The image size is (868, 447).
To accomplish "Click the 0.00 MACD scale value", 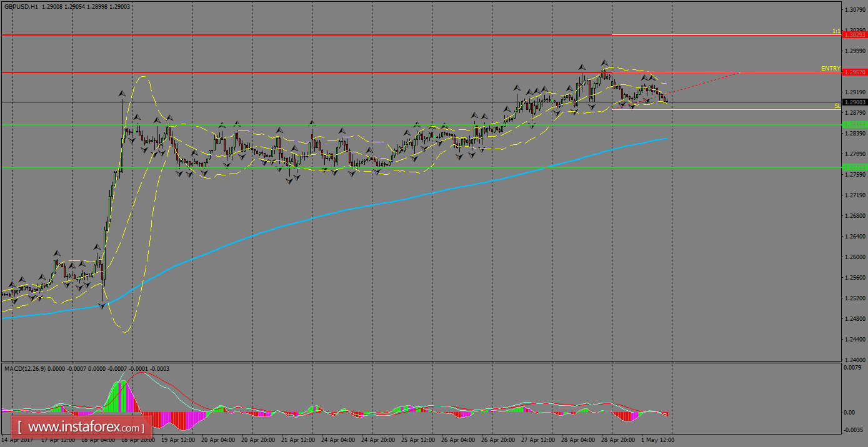I will click(850, 413).
